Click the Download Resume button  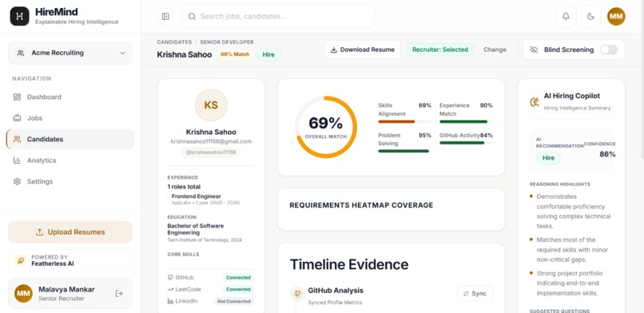click(362, 50)
